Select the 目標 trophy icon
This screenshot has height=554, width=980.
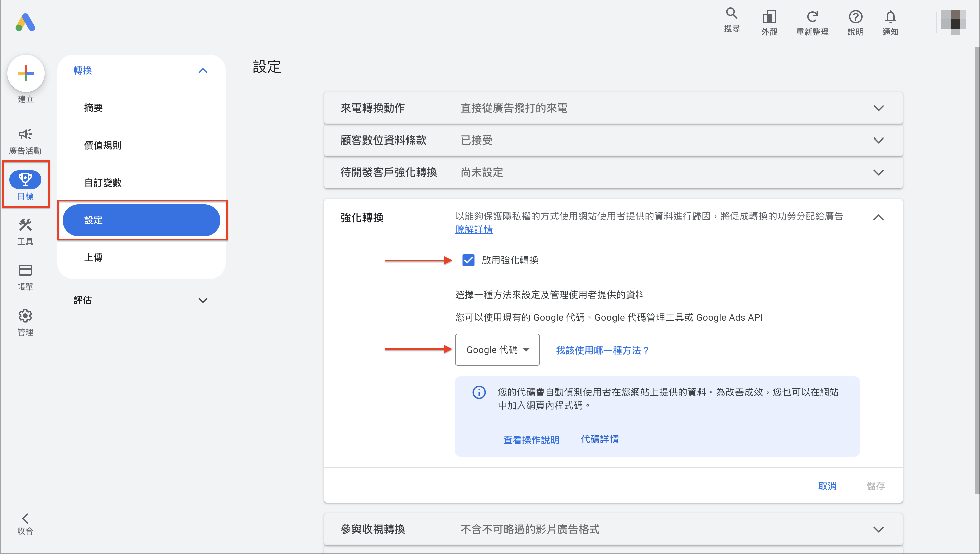point(25,179)
